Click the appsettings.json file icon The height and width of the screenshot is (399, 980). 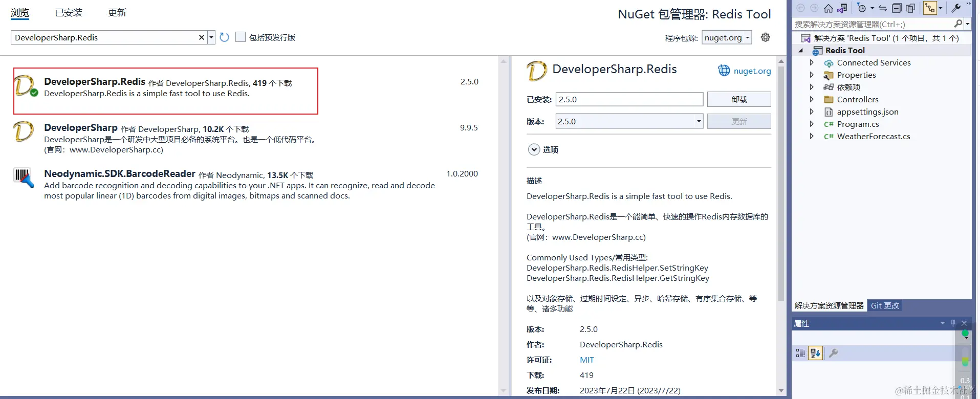829,112
